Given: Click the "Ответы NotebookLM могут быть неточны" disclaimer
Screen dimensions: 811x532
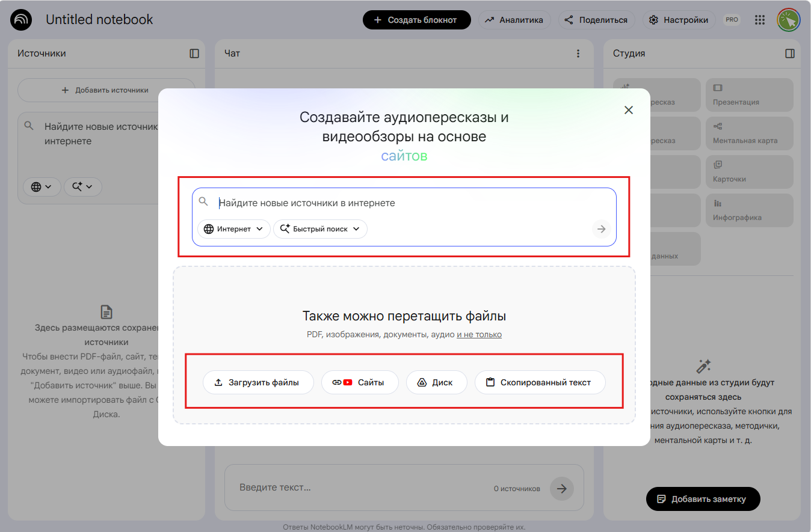Looking at the screenshot, I should (x=404, y=527).
